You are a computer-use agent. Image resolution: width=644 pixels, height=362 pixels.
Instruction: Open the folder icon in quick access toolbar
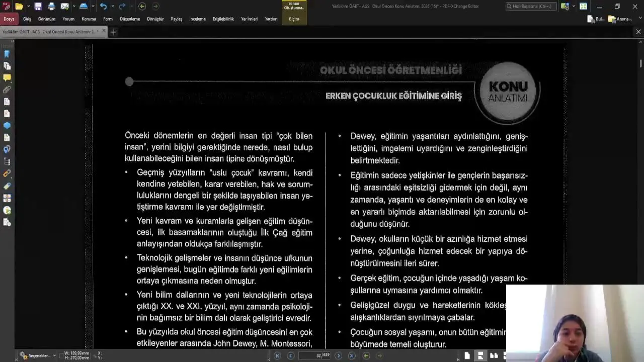pyautogui.click(x=19, y=6)
